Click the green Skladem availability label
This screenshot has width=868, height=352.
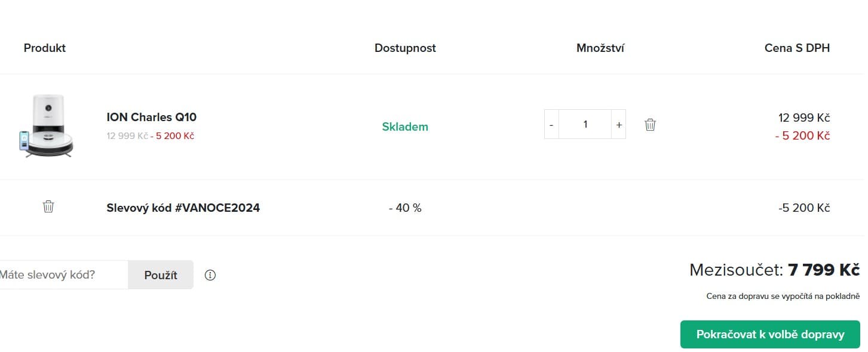coord(405,126)
